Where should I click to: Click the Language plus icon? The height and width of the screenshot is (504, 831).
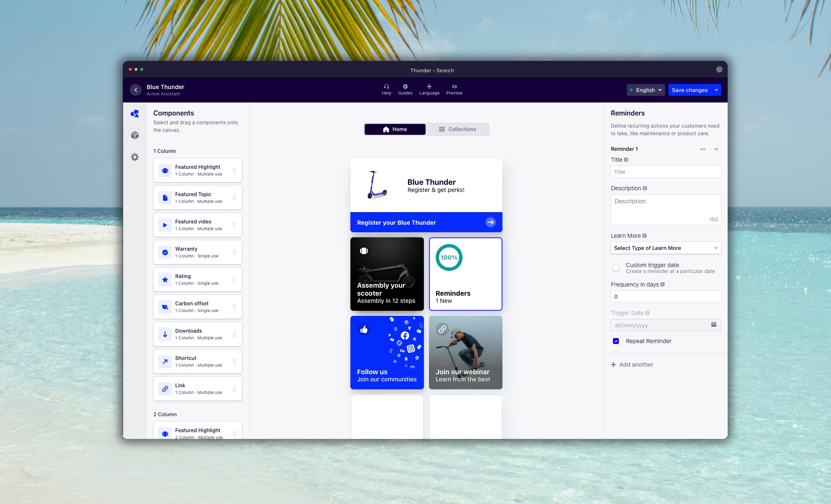point(429,87)
